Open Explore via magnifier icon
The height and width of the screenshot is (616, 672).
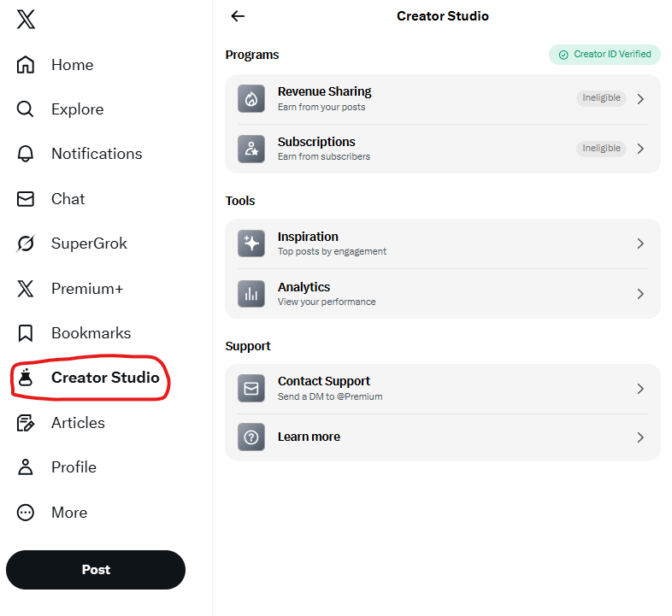pos(26,109)
